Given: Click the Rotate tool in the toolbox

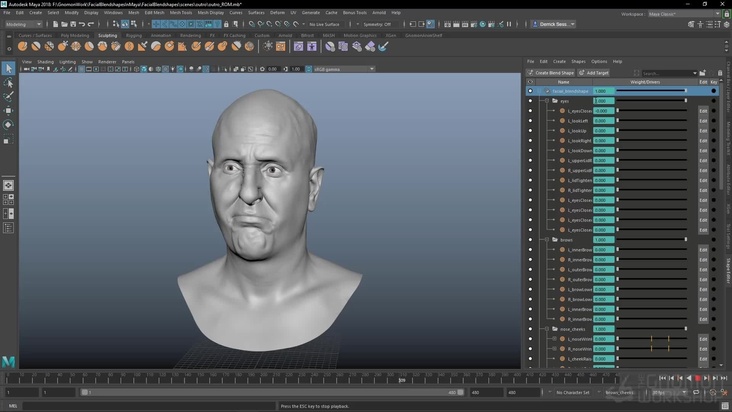Looking at the screenshot, I should (x=8, y=125).
